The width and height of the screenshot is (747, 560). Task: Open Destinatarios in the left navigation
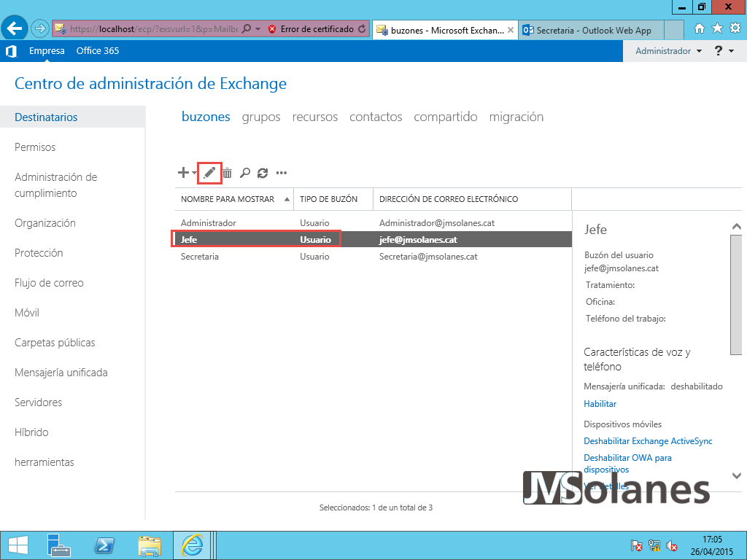coord(72,117)
